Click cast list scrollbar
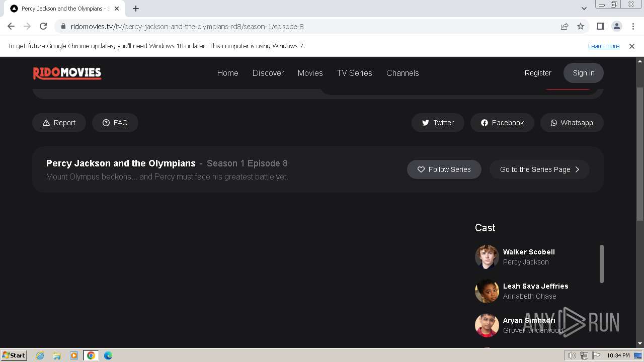 tap(602, 264)
